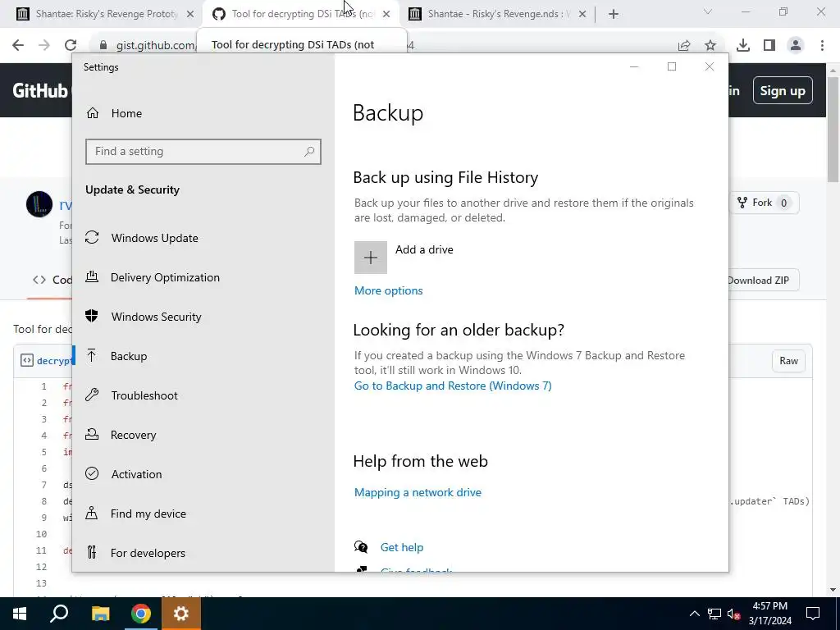Click the Get help chat icon
This screenshot has width=840, height=630.
pyautogui.click(x=361, y=547)
